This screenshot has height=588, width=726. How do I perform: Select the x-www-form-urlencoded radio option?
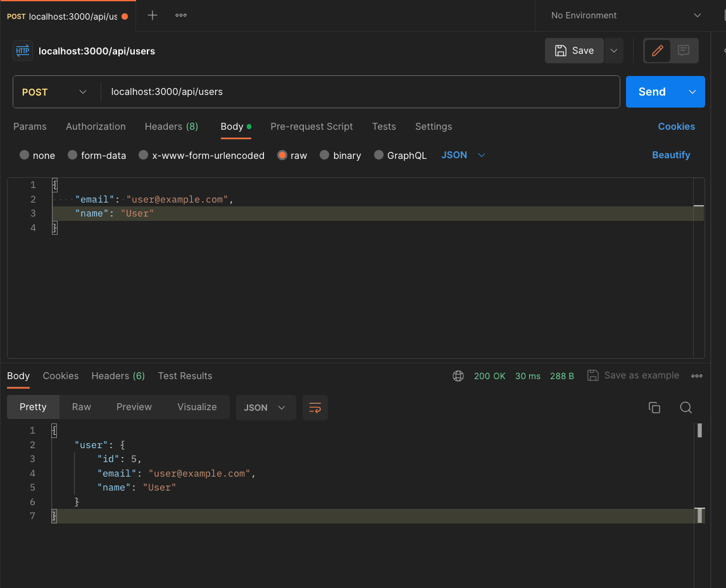(144, 155)
